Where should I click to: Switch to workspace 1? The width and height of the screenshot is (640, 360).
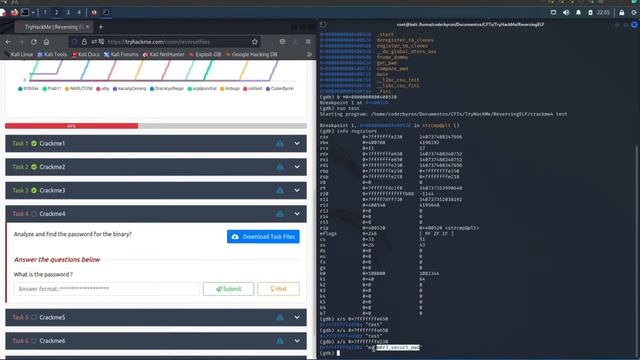(45, 12)
